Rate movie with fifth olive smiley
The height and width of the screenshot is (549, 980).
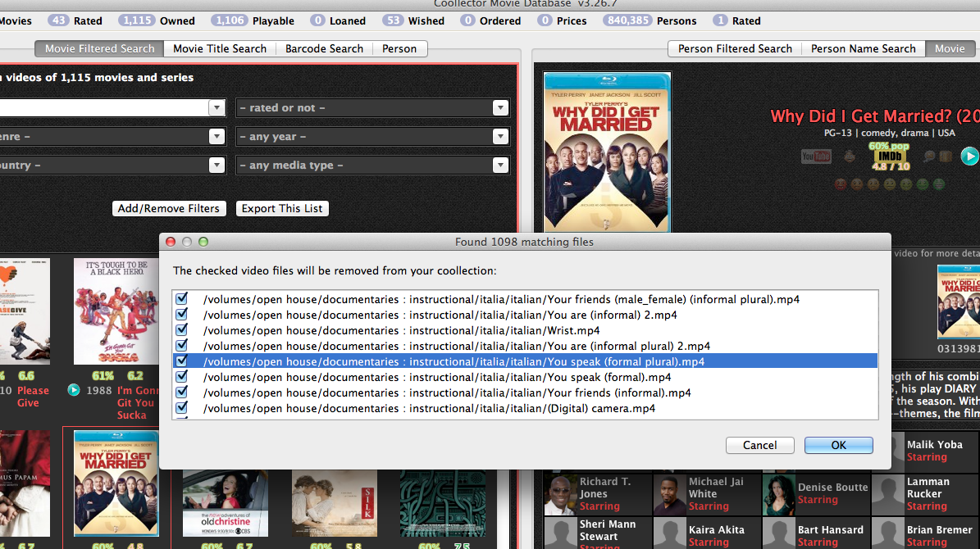(905, 184)
